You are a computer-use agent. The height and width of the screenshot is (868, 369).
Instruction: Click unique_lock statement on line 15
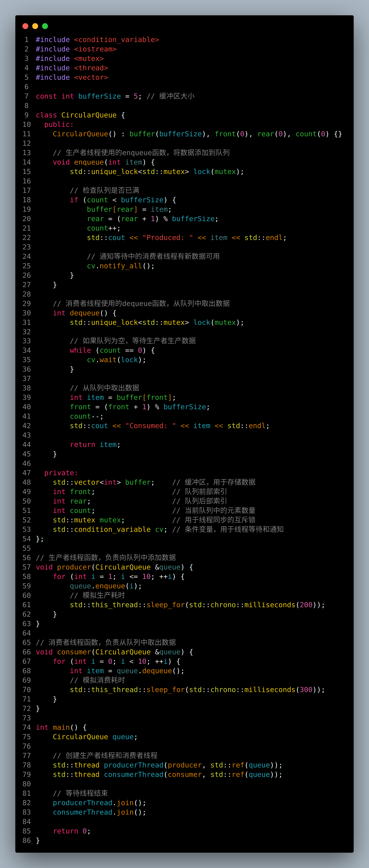tap(157, 172)
